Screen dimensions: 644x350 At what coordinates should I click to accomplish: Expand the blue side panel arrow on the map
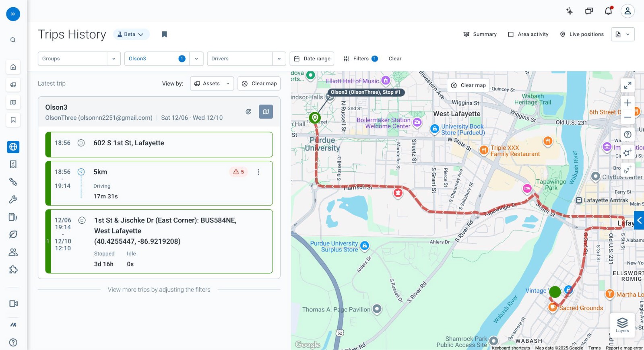[639, 220]
